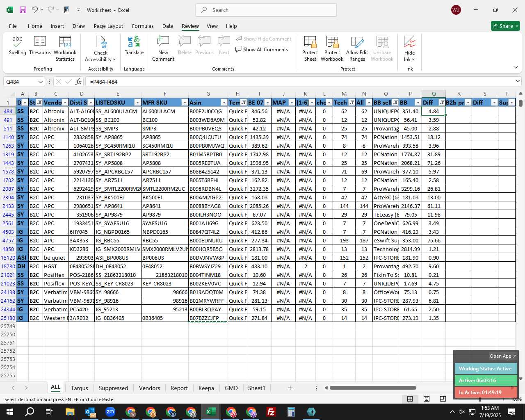525x420 pixels.
Task: Select cell containing SY_SMTL2200RM2UC
Action: pos(118,189)
